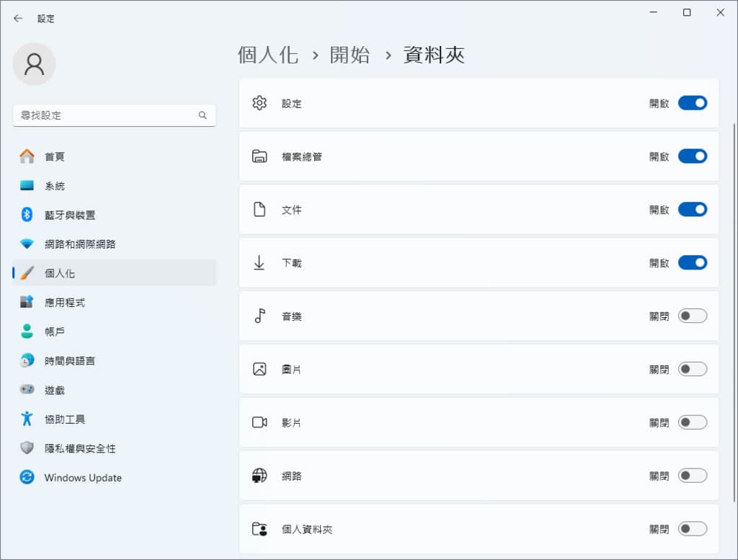
Task: Go to 時間與語言 label in sidebar
Action: [70, 361]
